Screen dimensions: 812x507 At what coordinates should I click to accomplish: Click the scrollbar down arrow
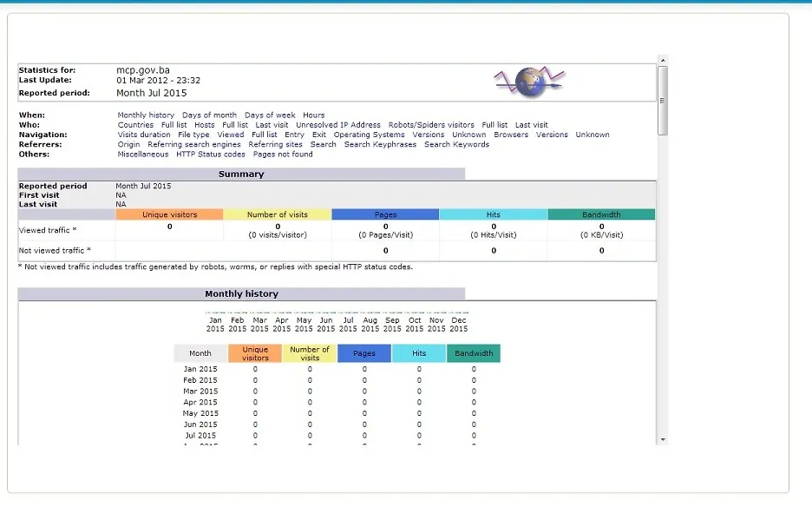(664, 440)
